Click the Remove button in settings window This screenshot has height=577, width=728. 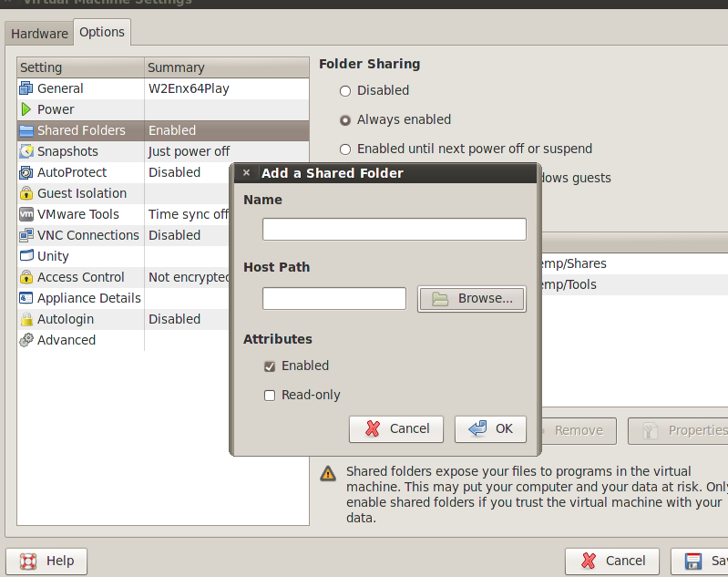coord(579,430)
